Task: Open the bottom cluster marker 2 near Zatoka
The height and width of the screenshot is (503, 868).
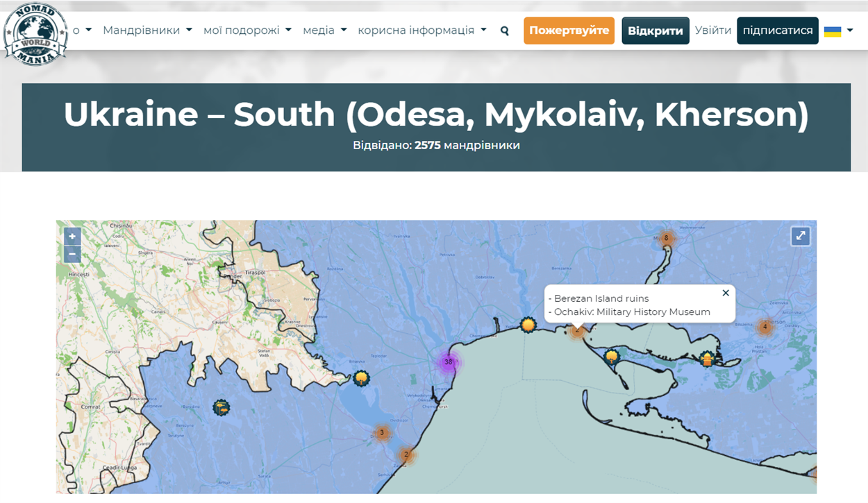Action: pyautogui.click(x=406, y=456)
